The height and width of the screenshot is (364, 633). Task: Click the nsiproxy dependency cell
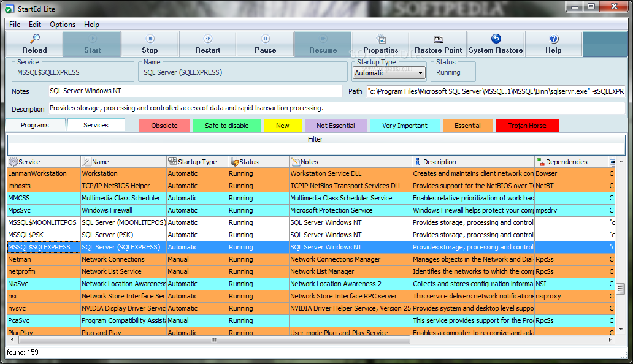(x=571, y=296)
